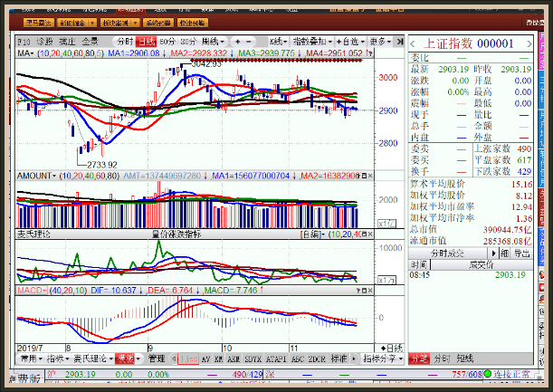The height and width of the screenshot is (392, 553).
Task: Close the MACD indicator panel
Action: (370, 291)
